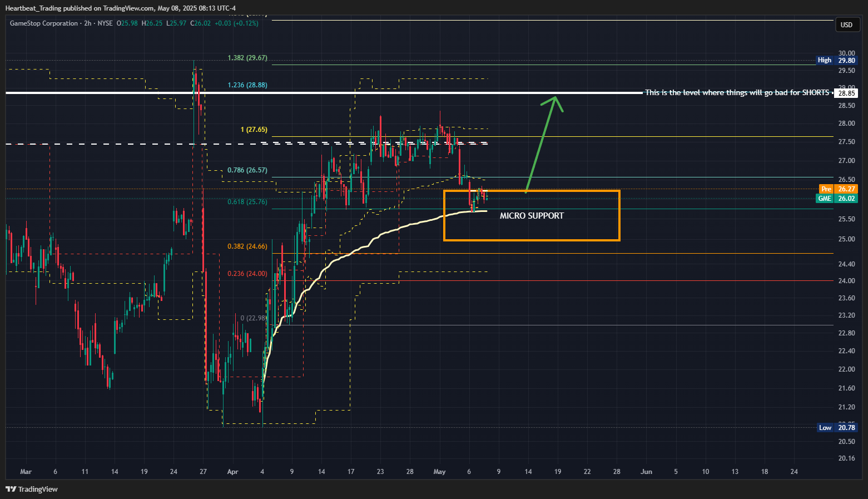The width and height of the screenshot is (868, 499).
Task: Click the 23 date label on time axis
Action: coord(380,472)
